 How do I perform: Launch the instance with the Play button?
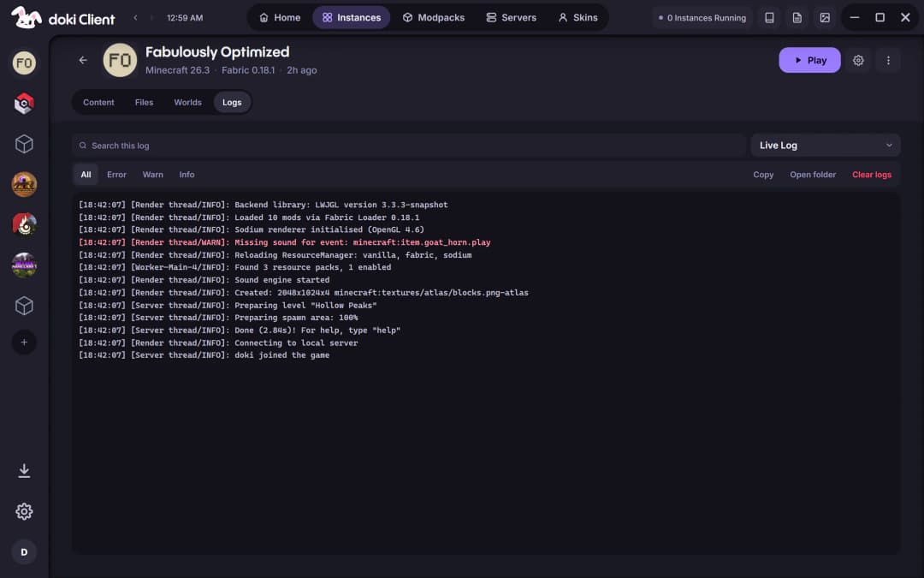(809, 60)
